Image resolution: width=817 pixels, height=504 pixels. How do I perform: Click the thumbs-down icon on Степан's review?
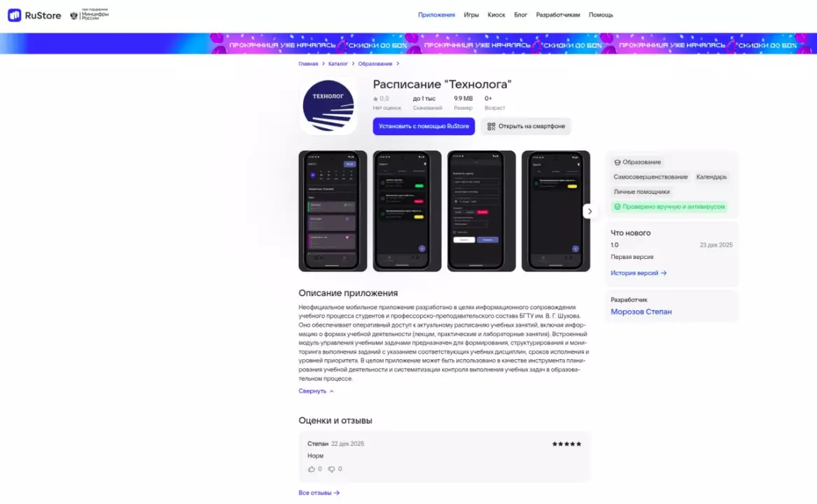point(332,469)
